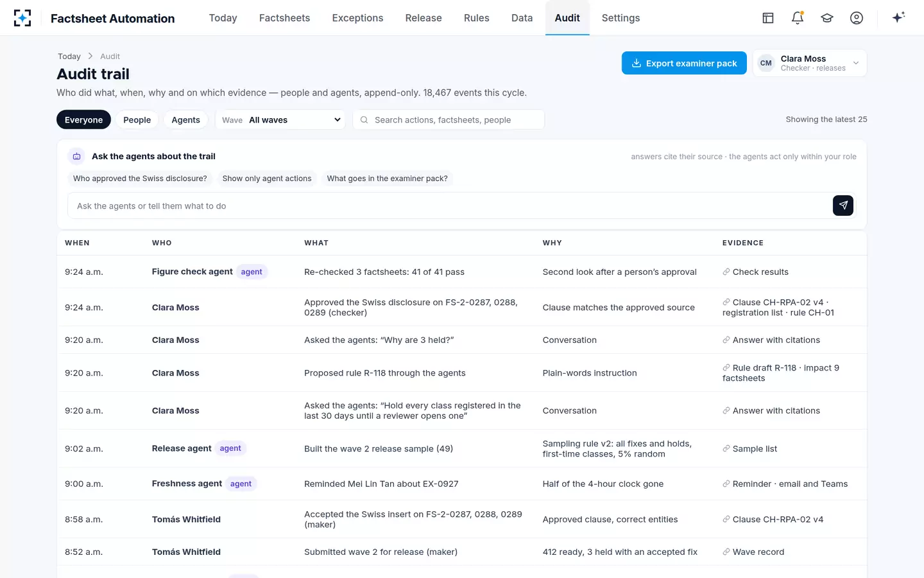The width and height of the screenshot is (924, 578).
Task: Filter trail to People only
Action: click(137, 120)
